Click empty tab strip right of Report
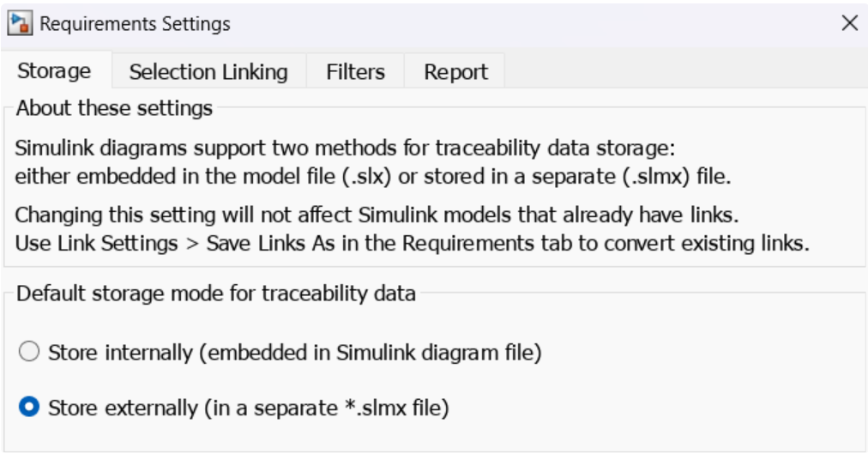 678,72
